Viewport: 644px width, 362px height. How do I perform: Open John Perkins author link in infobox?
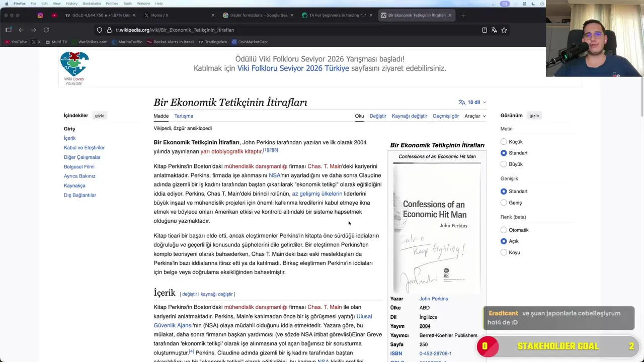[434, 299]
